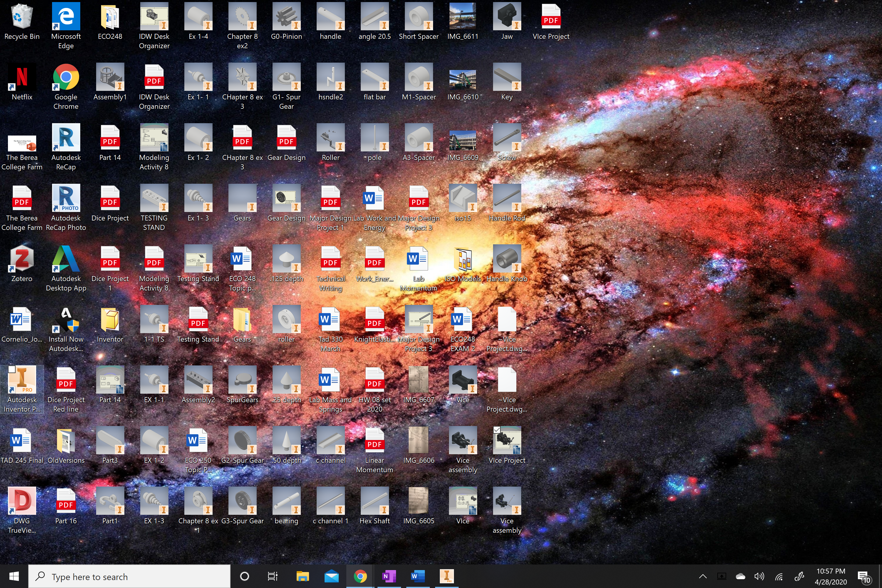Select the Autodesk ReCap shortcut

pos(66,147)
